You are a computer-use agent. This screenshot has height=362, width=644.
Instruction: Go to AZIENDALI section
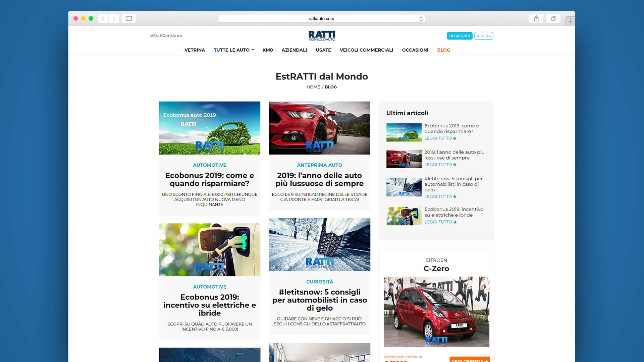click(294, 50)
